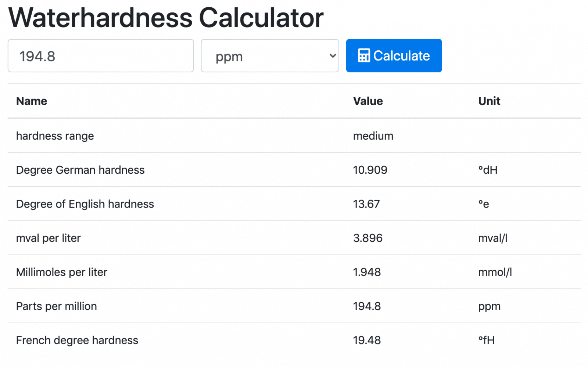
Task: Click the Value column header
Action: click(x=368, y=101)
